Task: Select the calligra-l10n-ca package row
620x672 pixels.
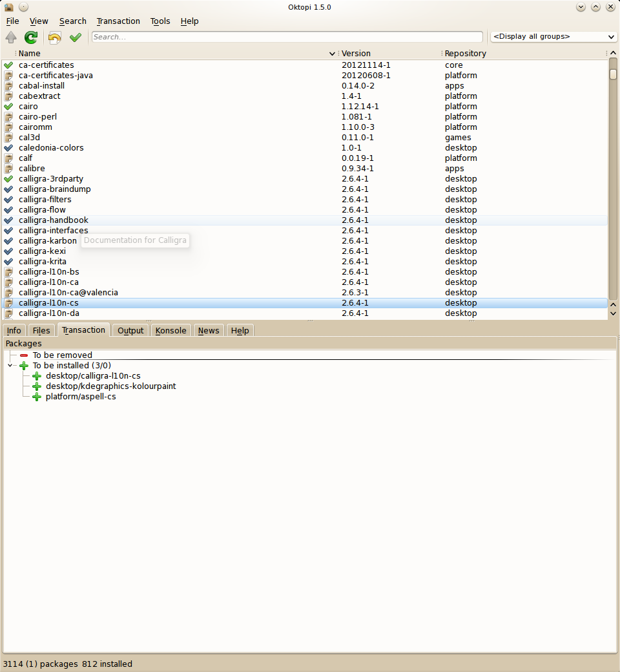Action: pyautogui.click(x=305, y=282)
